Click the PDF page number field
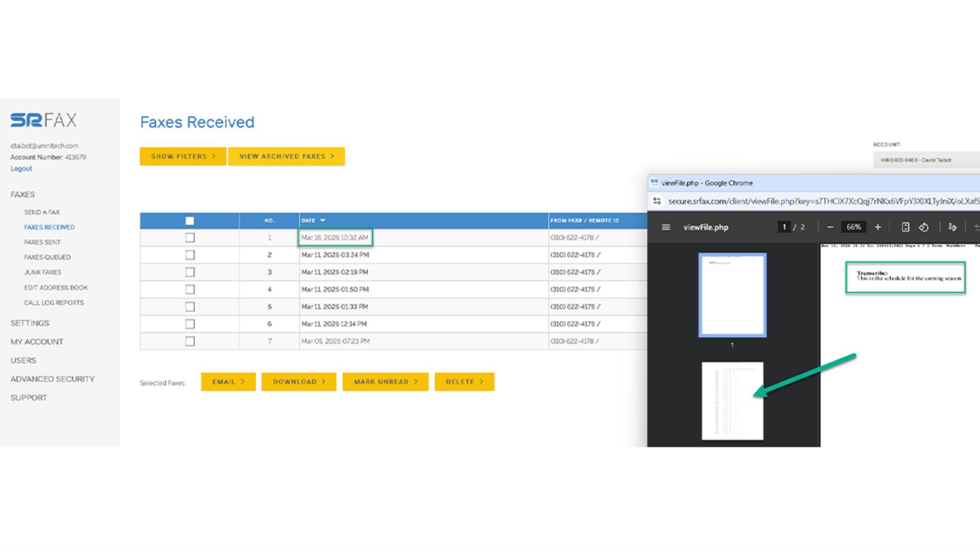Viewport: 980px width, 552px height. (784, 227)
